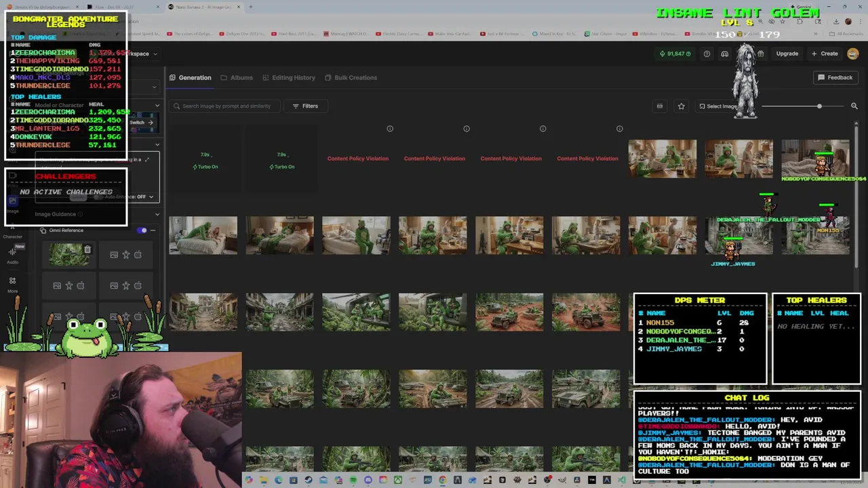Click the Filters button
This screenshot has width=868, height=488.
tap(305, 106)
